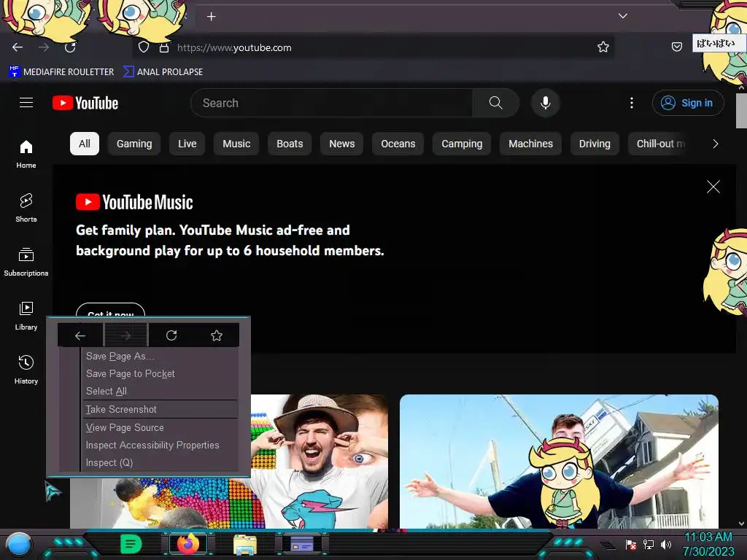Open the shield tracking protection icon
The height and width of the screenshot is (560, 747).
[x=144, y=47]
